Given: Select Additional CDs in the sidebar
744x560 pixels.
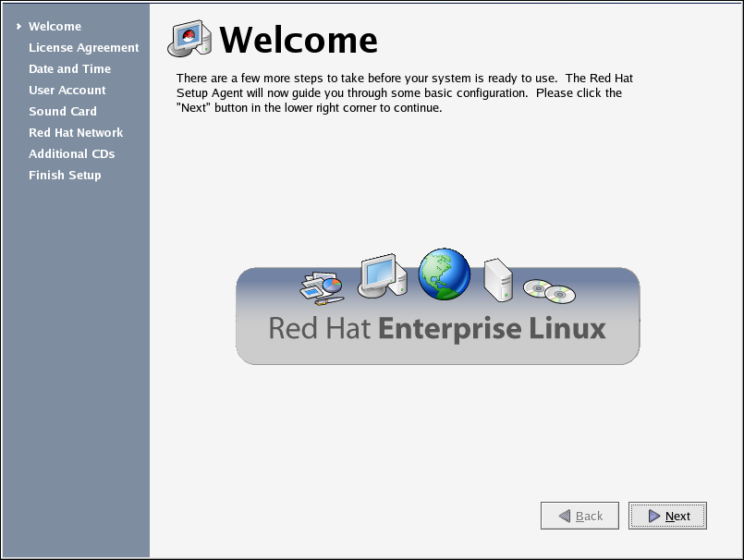Looking at the screenshot, I should coord(71,154).
